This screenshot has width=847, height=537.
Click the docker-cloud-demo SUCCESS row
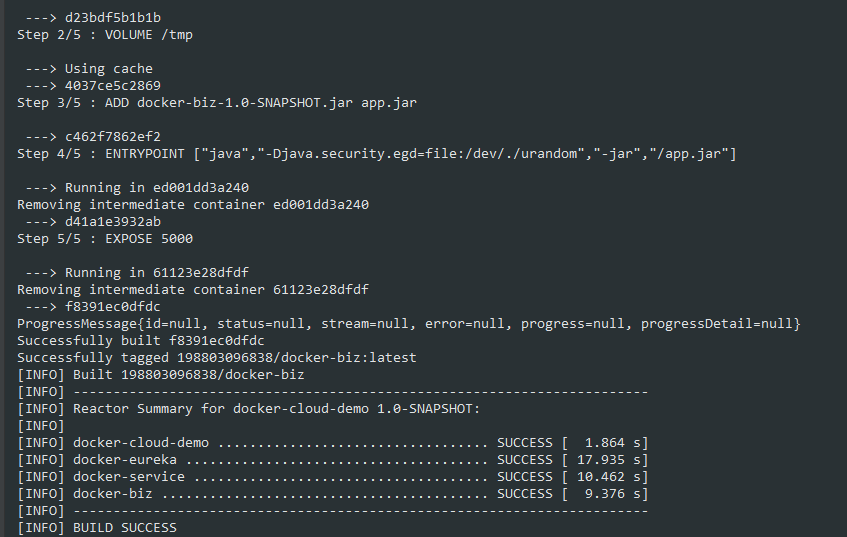(333, 443)
